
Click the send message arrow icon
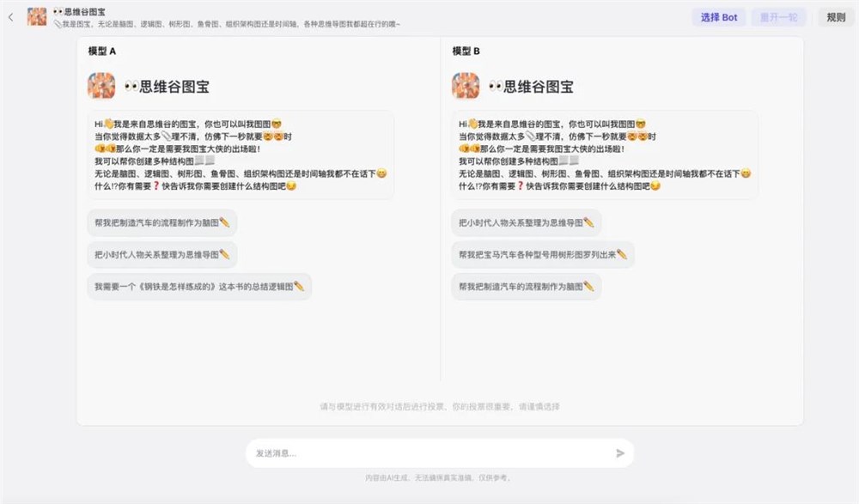619,452
